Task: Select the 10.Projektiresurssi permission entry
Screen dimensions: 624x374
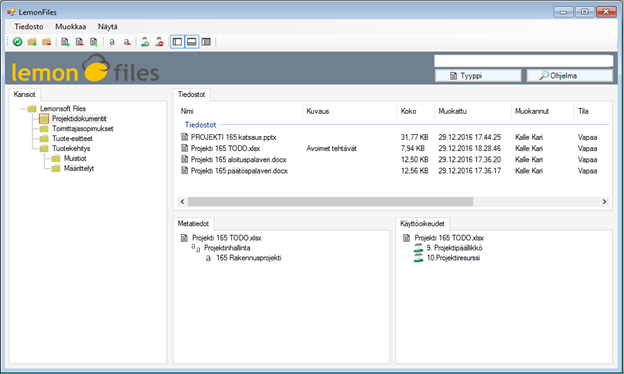Action: 453,258
